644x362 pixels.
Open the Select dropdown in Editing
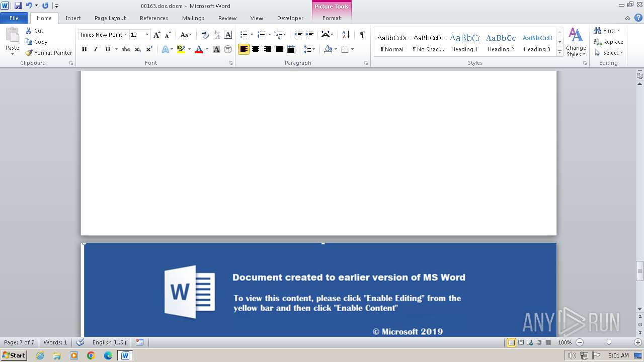point(609,53)
